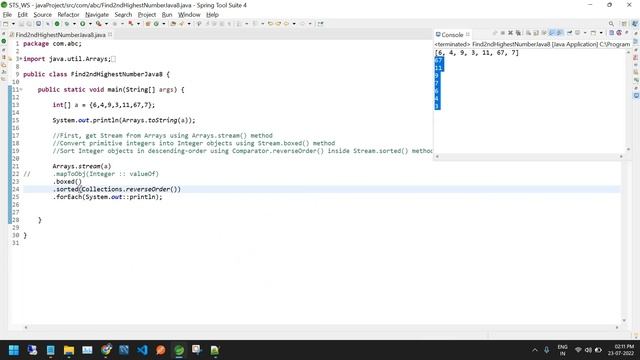The height and width of the screenshot is (360, 640).
Task: Expand Display Selected Console dropdown arrow
Action: tap(585, 33)
